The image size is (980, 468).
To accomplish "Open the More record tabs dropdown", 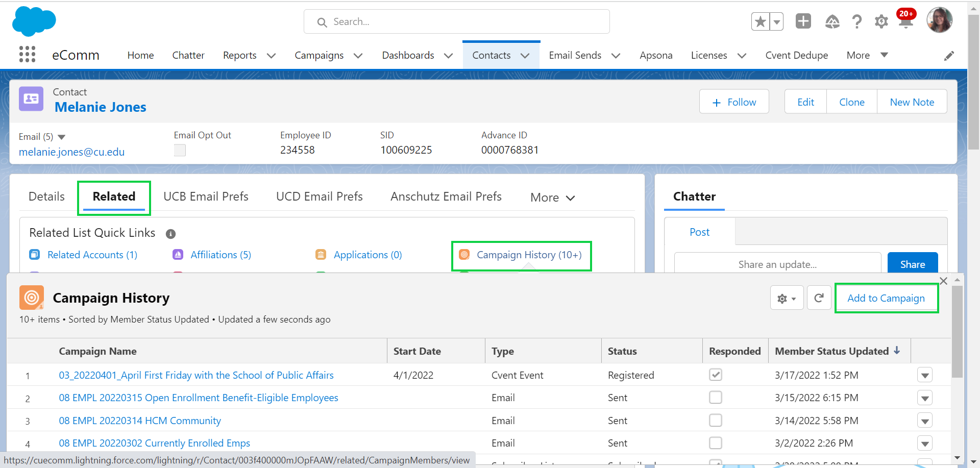I will tap(553, 198).
